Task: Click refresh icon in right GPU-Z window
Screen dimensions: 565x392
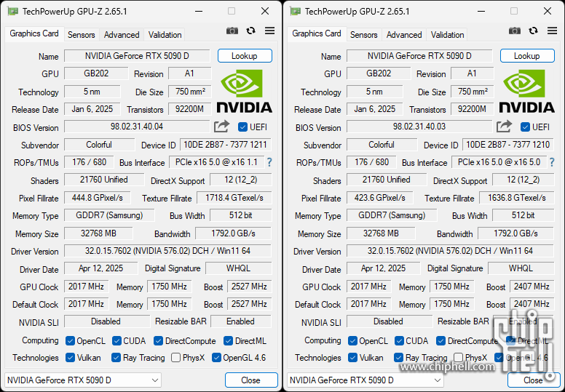Action: [x=533, y=31]
